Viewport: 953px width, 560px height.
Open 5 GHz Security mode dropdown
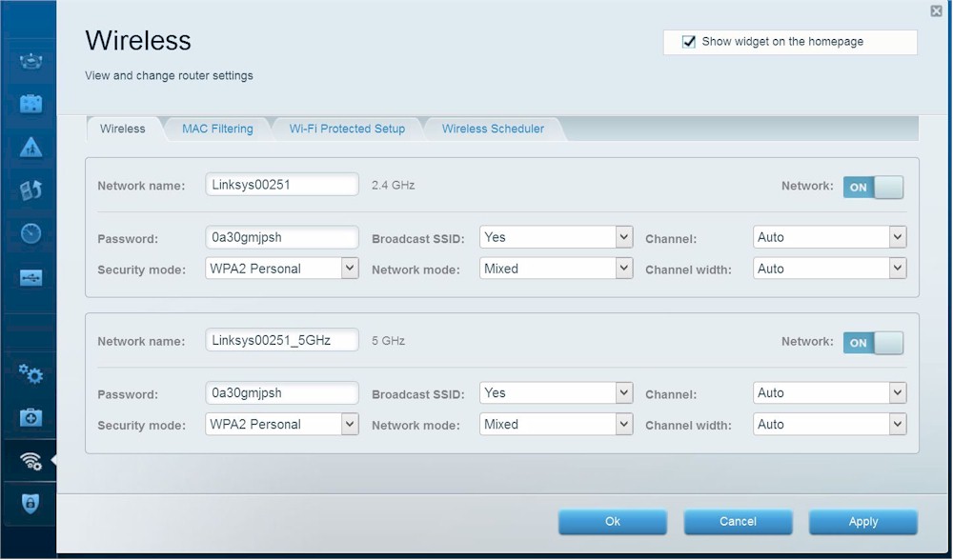tap(282, 424)
